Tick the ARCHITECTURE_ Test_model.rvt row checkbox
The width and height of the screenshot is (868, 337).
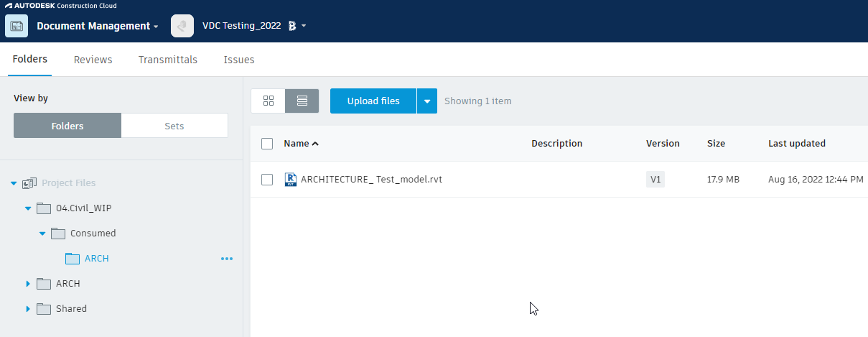coord(267,180)
